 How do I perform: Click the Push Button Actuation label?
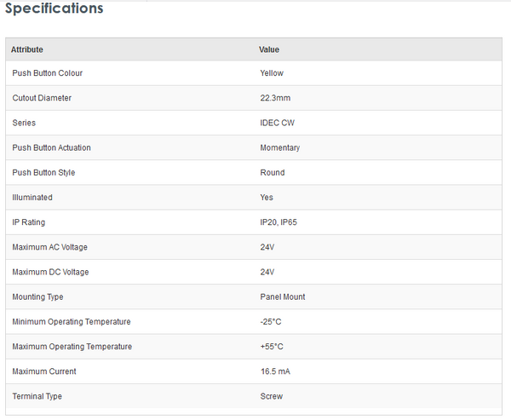51,147
